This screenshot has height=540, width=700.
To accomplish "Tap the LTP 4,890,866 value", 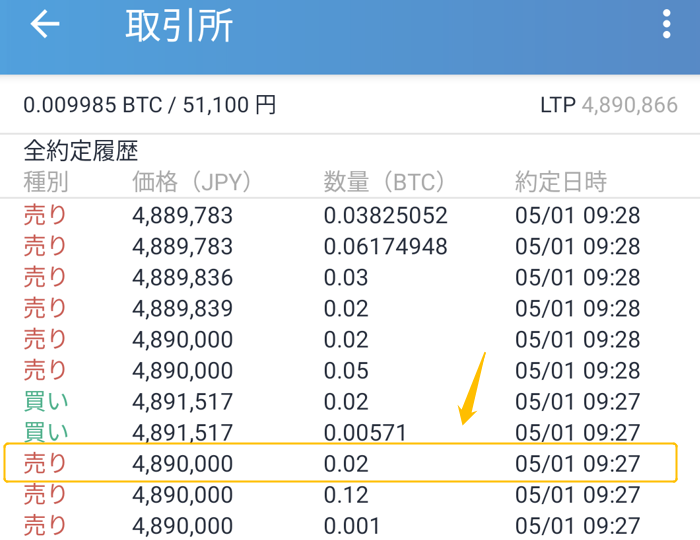I will click(x=609, y=105).
